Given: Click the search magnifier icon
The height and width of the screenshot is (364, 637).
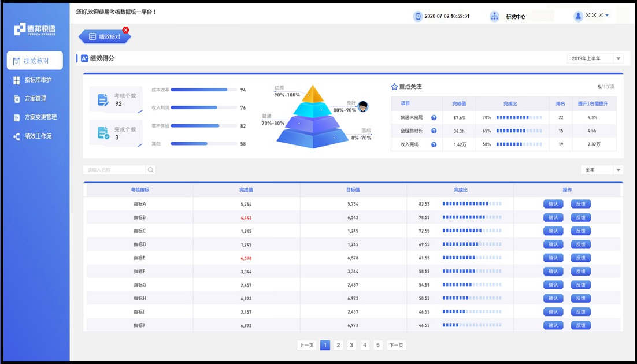Looking at the screenshot, I should (x=151, y=170).
